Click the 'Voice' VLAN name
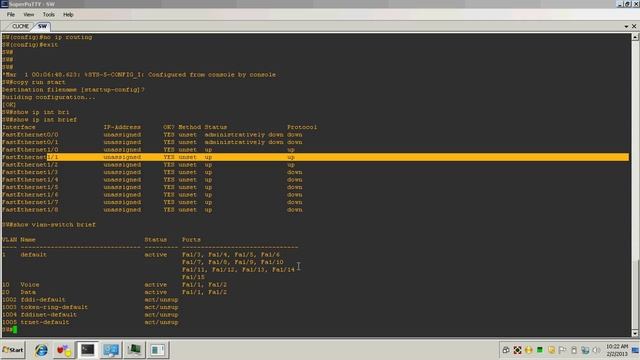 click(x=30, y=285)
